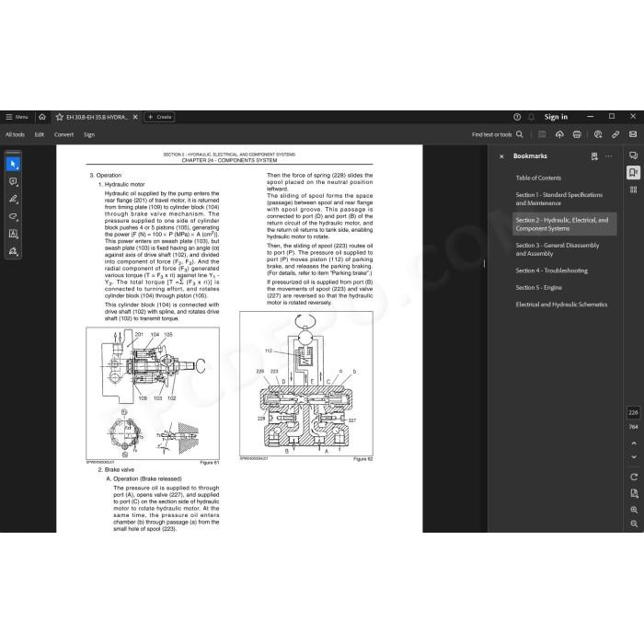Select the text box tool

[13, 234]
